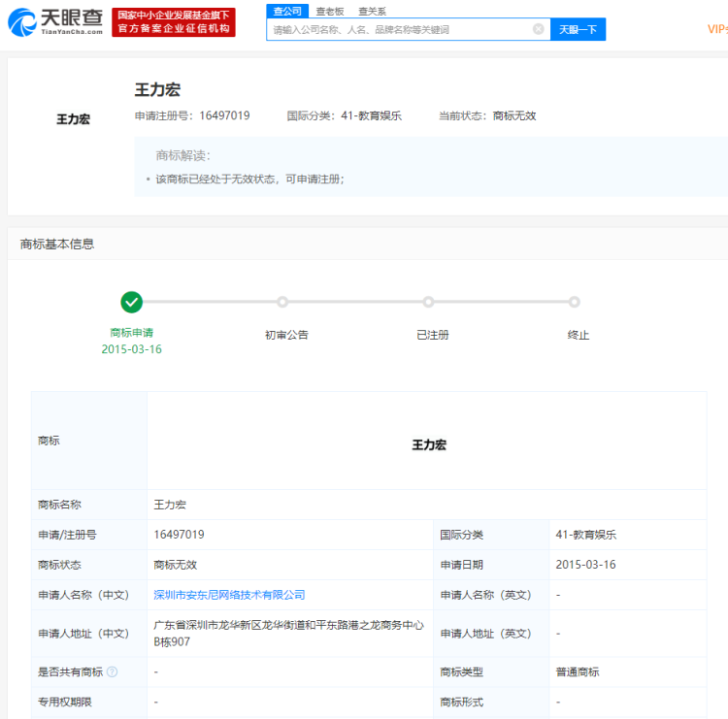Clear the search box with the X icon
Viewport: 728px width, 719px height.
click(538, 29)
